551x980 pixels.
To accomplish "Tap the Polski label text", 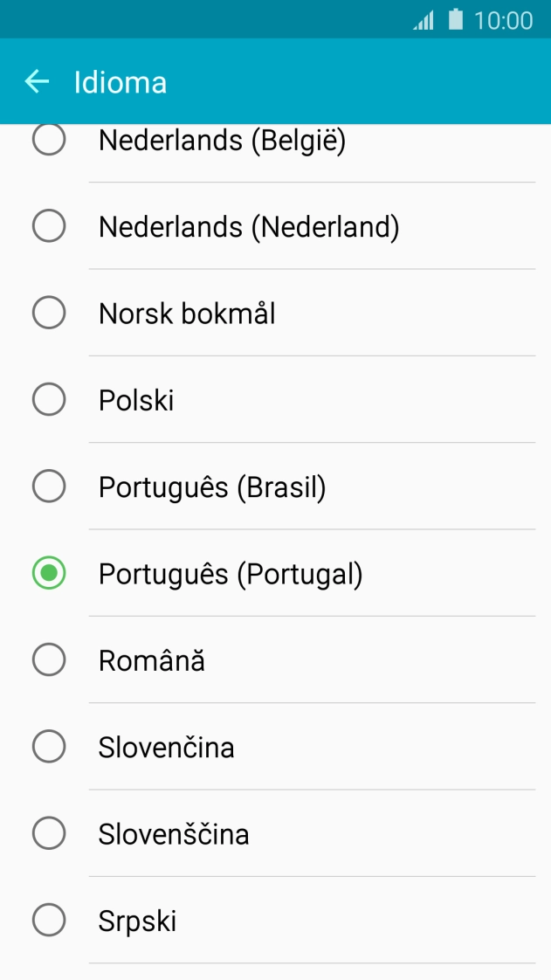I will pyautogui.click(x=135, y=399).
